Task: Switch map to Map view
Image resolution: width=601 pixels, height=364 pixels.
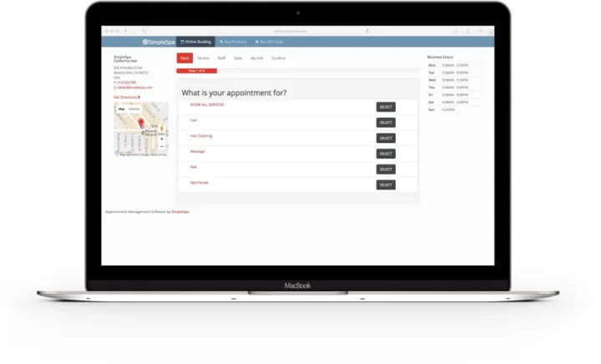Action: point(121,109)
